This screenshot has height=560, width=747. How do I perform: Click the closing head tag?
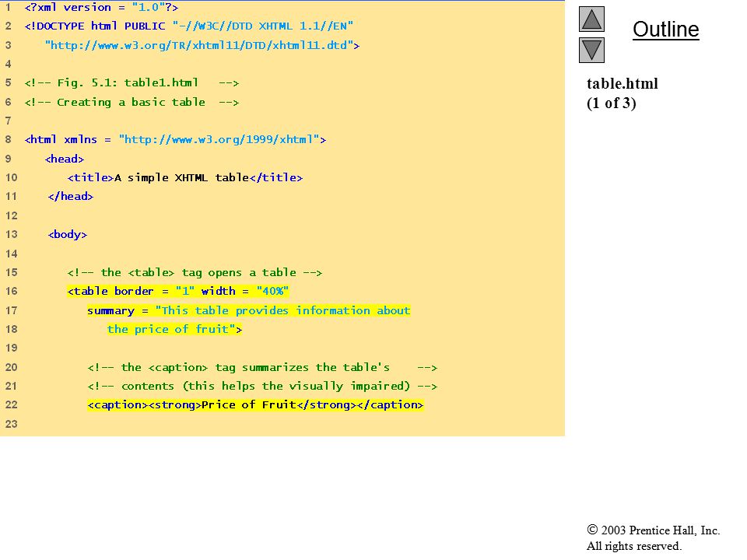coord(71,196)
